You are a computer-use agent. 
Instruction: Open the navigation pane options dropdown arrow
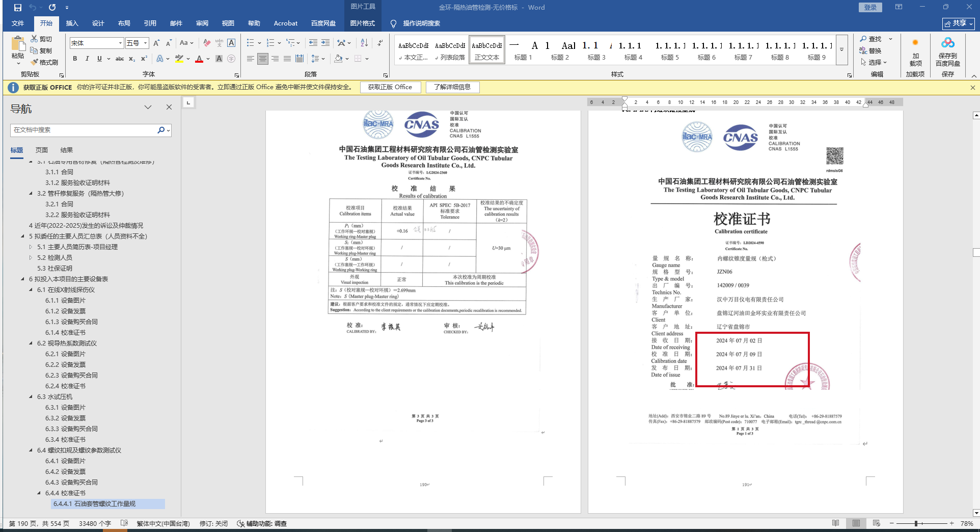pyautogui.click(x=148, y=107)
